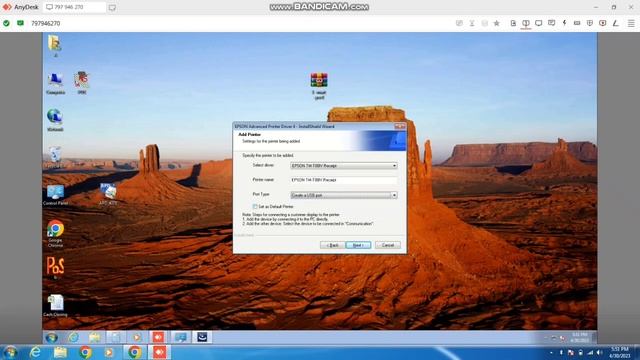Image resolution: width=640 pixels, height=360 pixels.
Task: Open the AnyDesk main menu hamburger icon
Action: click(x=631, y=23)
